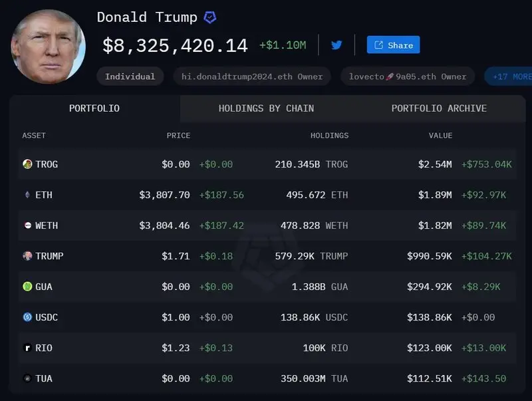
Task: Open the USDC asset name
Action: coord(47,317)
